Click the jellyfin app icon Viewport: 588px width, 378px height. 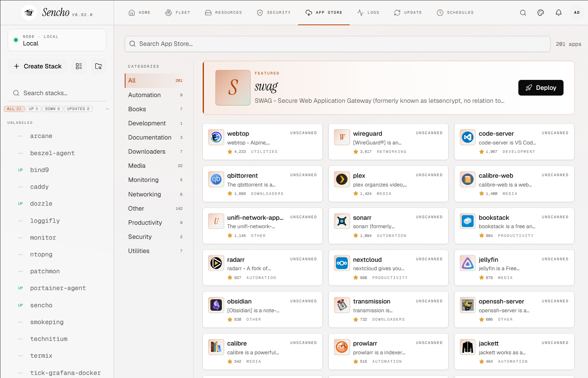click(467, 263)
